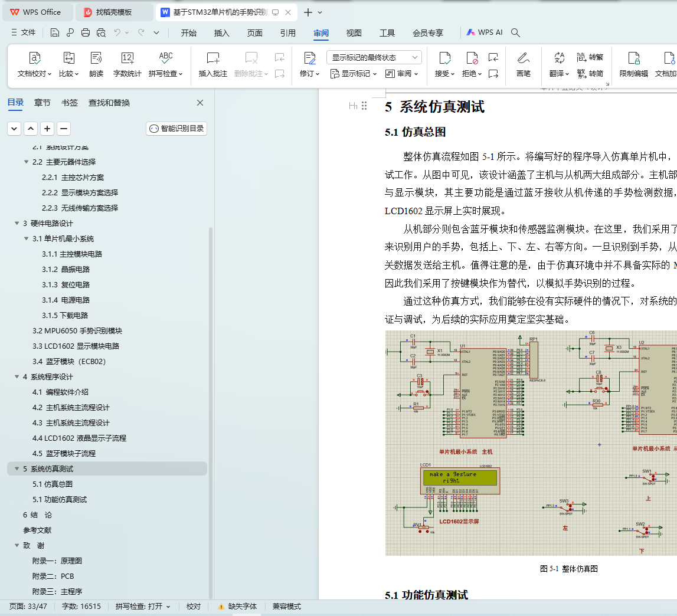The image size is (677, 616).
Task: Click the Print icon in quick toolbar
Action: pos(86,33)
